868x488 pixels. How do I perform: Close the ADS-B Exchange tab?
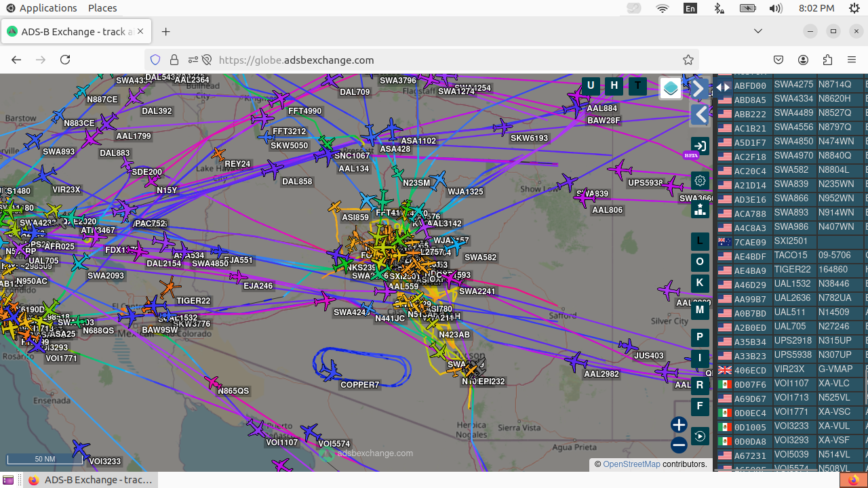tap(141, 32)
